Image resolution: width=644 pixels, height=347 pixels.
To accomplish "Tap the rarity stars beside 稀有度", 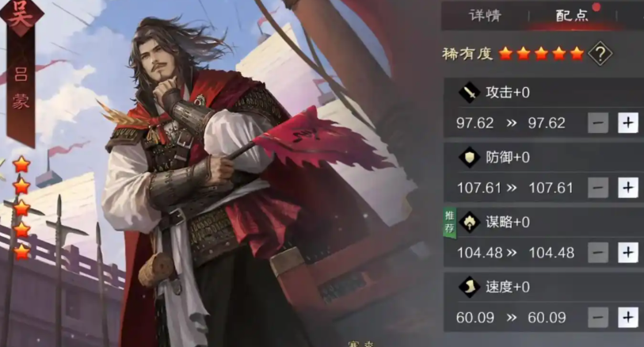I will pyautogui.click(x=541, y=53).
